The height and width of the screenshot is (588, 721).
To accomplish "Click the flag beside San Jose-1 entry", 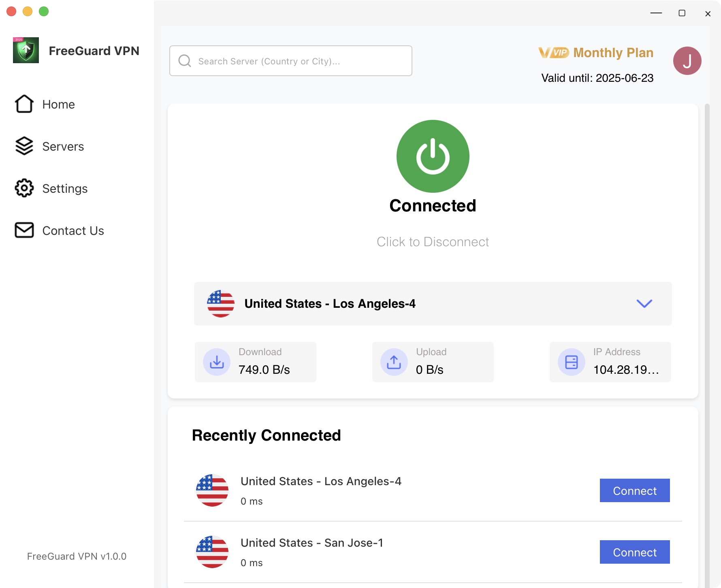I will pyautogui.click(x=212, y=552).
